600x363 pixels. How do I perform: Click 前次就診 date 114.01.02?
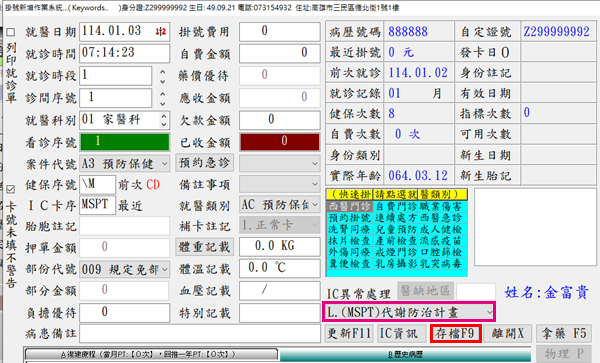point(418,73)
